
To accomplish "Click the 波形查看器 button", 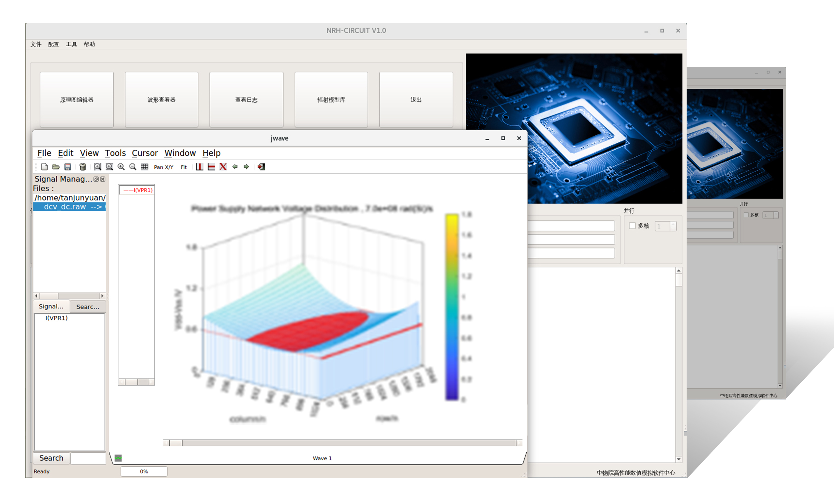I will pos(161,99).
